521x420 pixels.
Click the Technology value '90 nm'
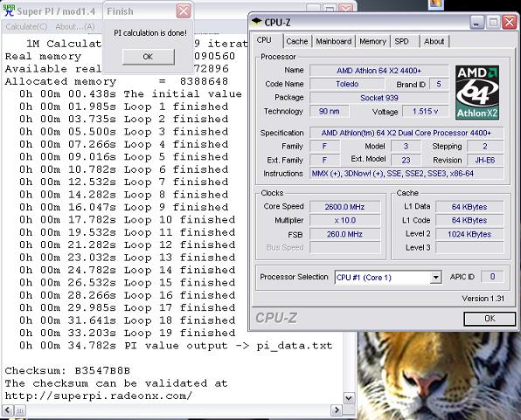pos(330,111)
